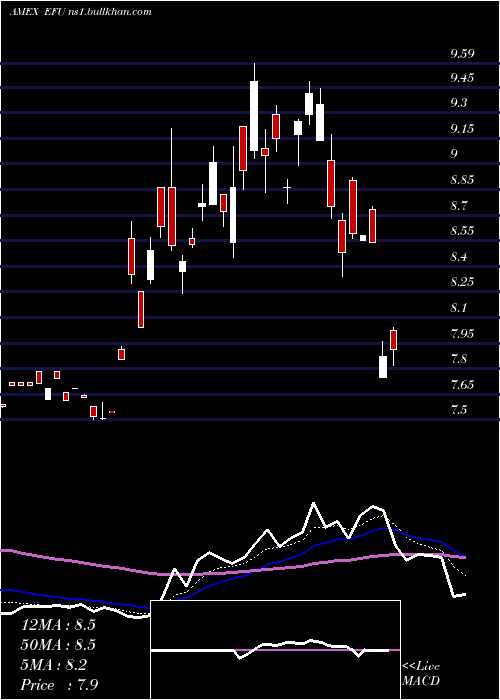Click the 8.25 price axis label
The image size is (500, 700).
462,282
